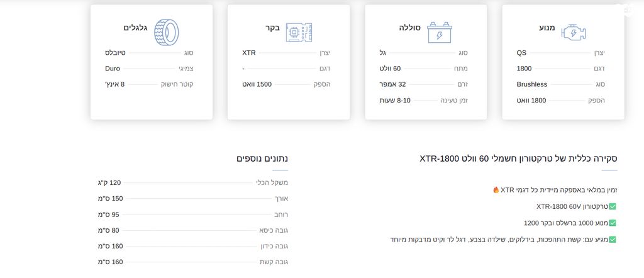Click the 160 ס"מ value in גובה קשת row
This screenshot has width=644, height=278.
pyautogui.click(x=111, y=262)
